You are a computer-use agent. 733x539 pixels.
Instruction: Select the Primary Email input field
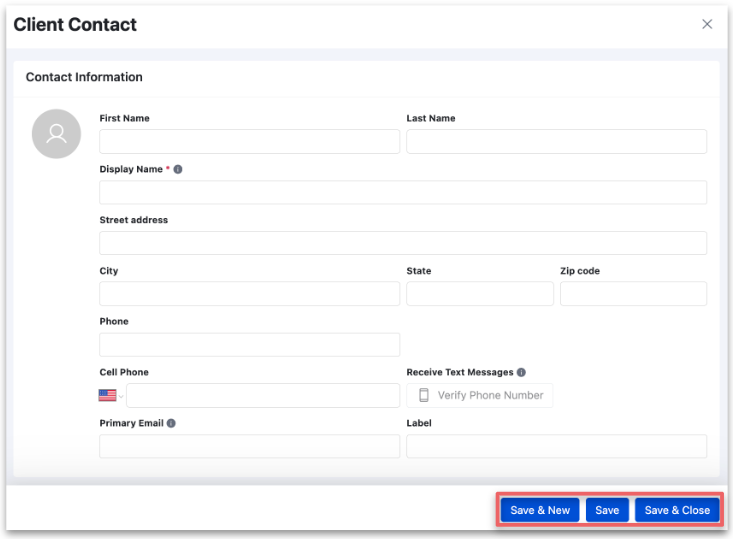[x=250, y=446]
